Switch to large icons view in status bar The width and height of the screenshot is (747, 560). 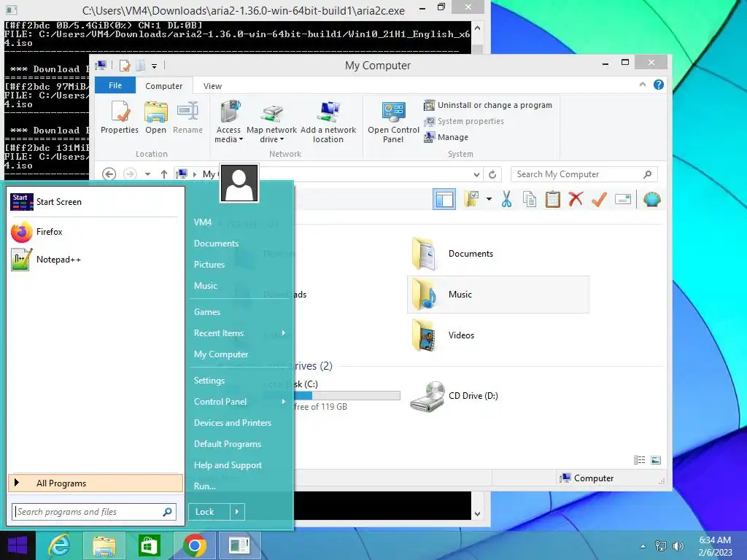point(656,460)
